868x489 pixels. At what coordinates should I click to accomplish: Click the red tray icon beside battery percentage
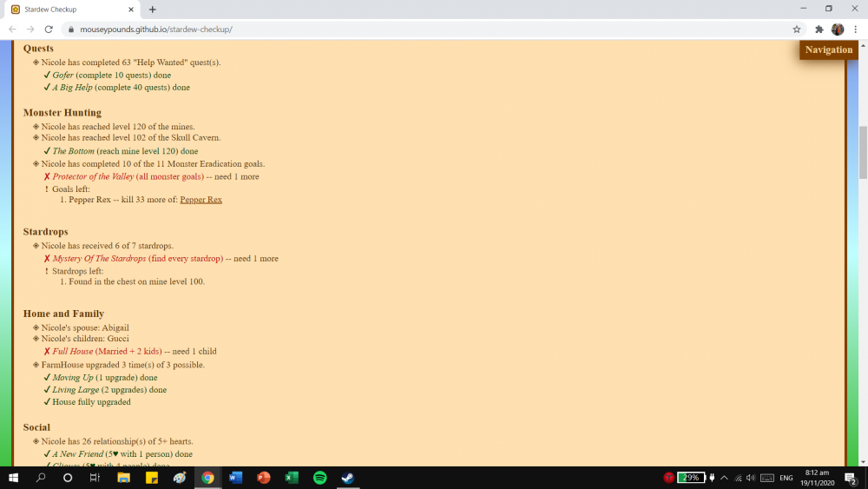click(668, 478)
